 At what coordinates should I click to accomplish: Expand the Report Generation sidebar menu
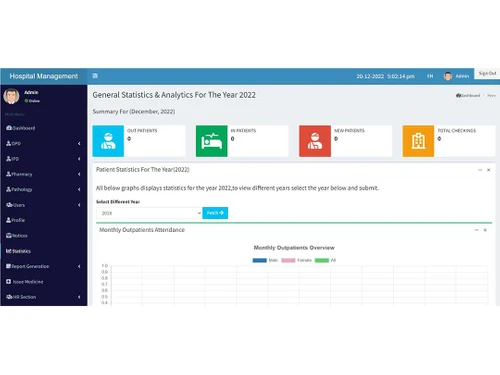click(44, 266)
